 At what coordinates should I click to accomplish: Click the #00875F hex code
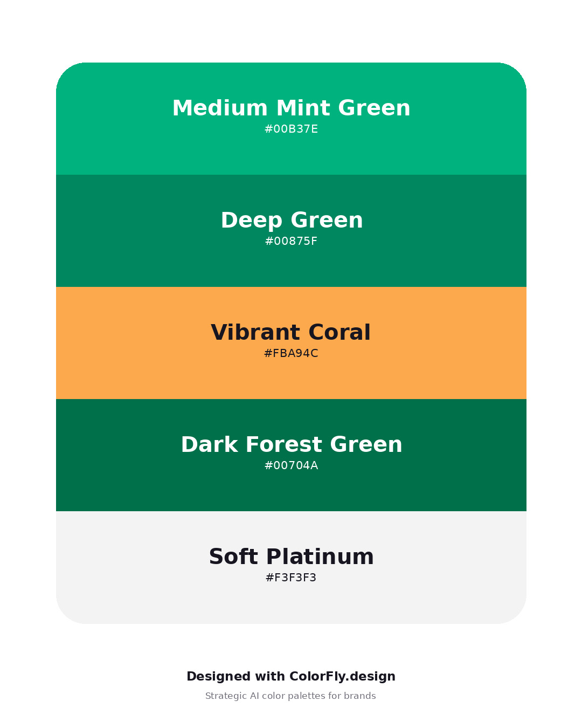click(291, 241)
